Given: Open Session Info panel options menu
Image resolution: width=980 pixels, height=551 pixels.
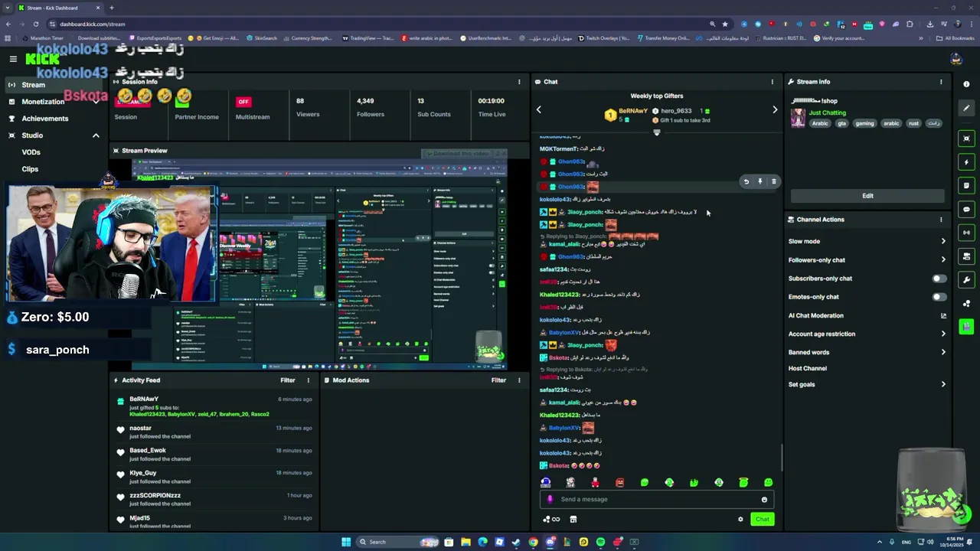Looking at the screenshot, I should [x=519, y=82].
